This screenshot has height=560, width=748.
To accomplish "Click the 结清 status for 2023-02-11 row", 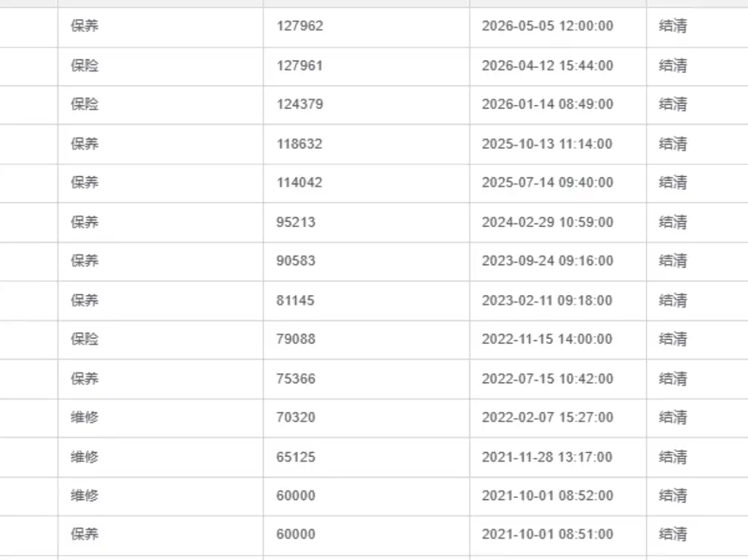I will (673, 300).
